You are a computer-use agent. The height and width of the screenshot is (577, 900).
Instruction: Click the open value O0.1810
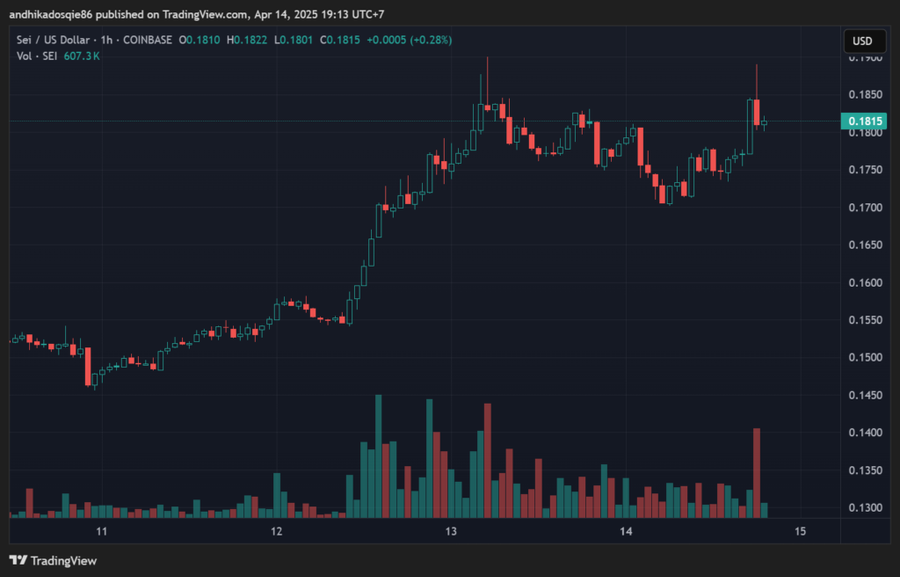tap(199, 40)
